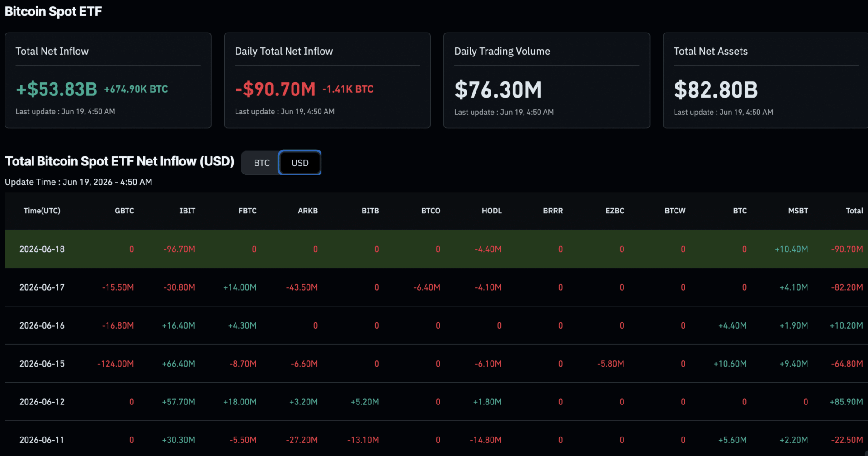868x456 pixels.
Task: Switch inflow view to BTC
Action: pyautogui.click(x=261, y=163)
